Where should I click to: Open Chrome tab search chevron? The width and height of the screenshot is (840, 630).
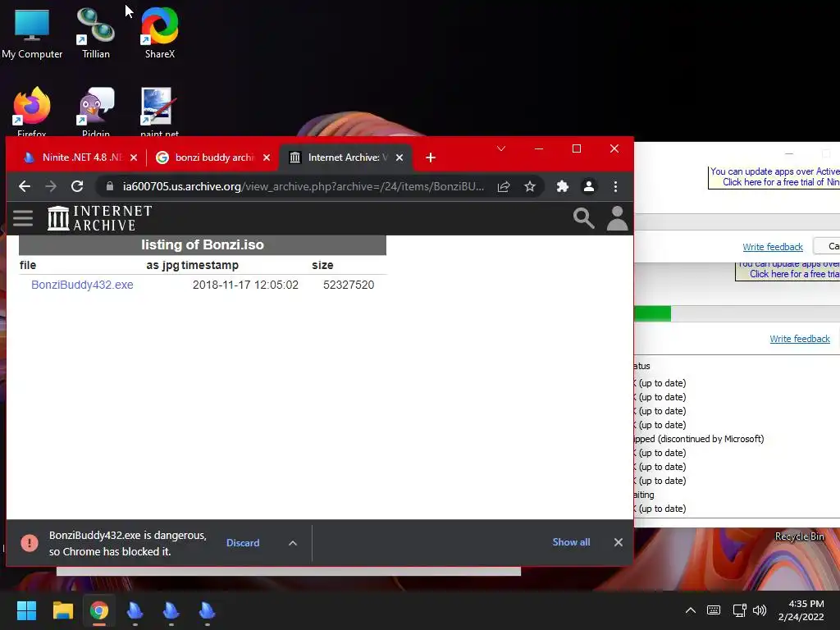(x=501, y=149)
